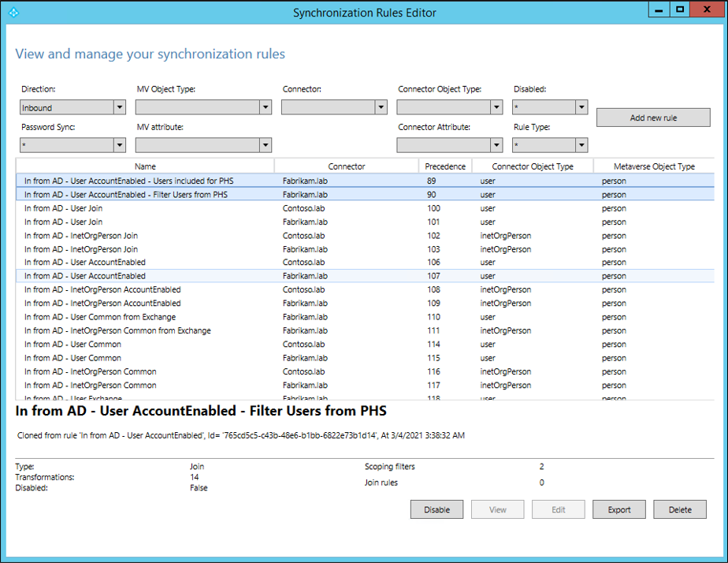Click the Delete button

click(x=680, y=509)
